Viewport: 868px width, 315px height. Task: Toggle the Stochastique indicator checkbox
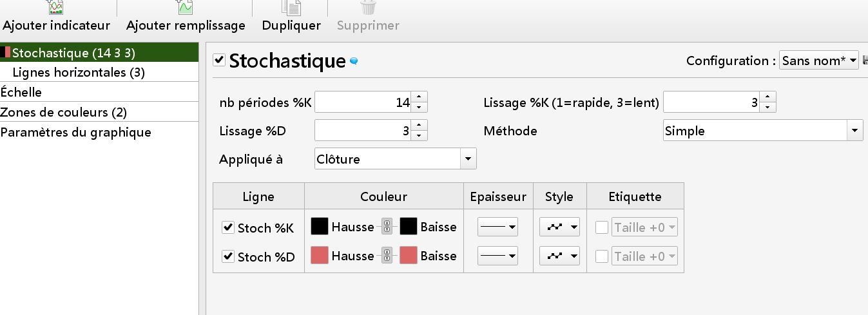[219, 61]
